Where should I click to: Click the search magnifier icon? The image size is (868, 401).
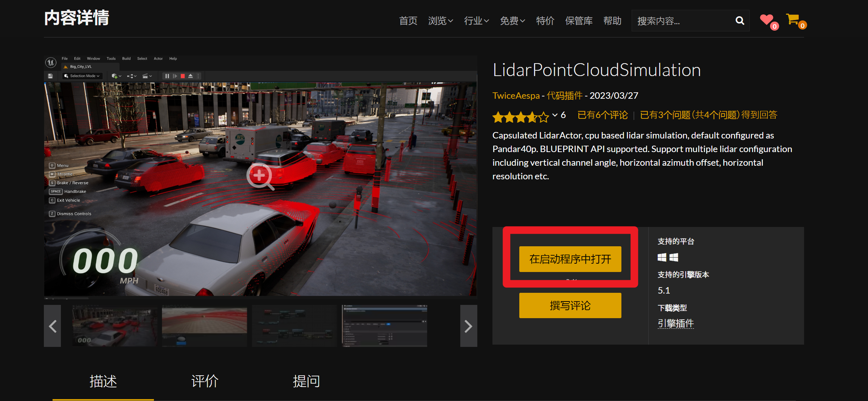click(740, 21)
